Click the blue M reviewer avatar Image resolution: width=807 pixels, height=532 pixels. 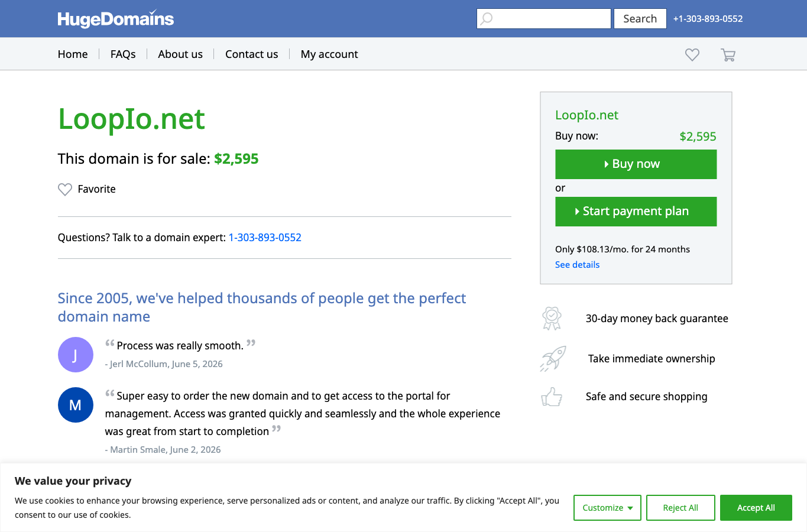76,405
